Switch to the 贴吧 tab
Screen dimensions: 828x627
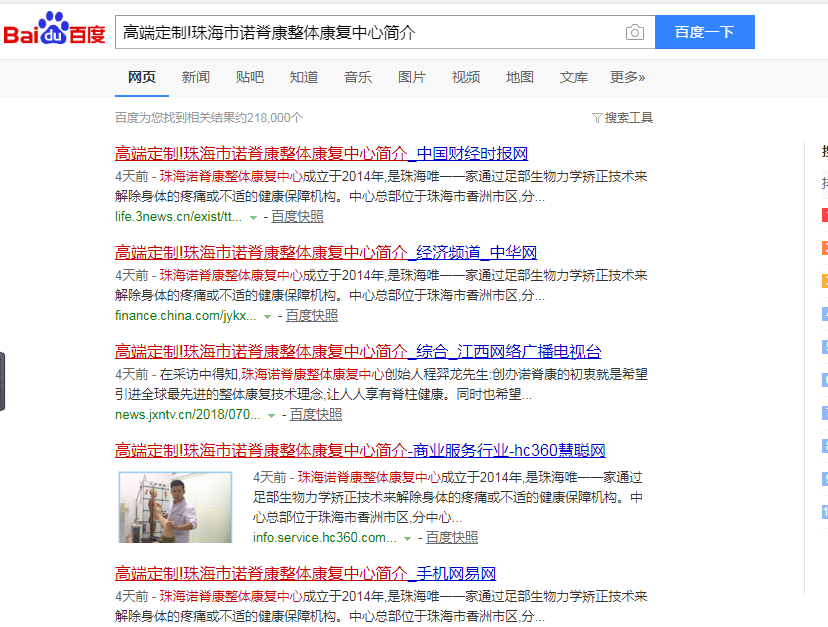coord(250,77)
